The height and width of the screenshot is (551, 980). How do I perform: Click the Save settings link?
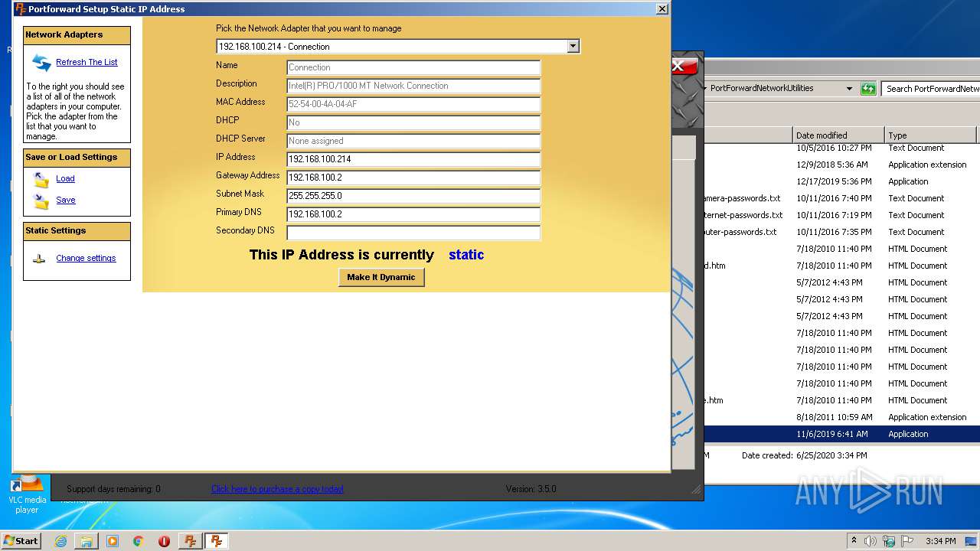point(66,201)
